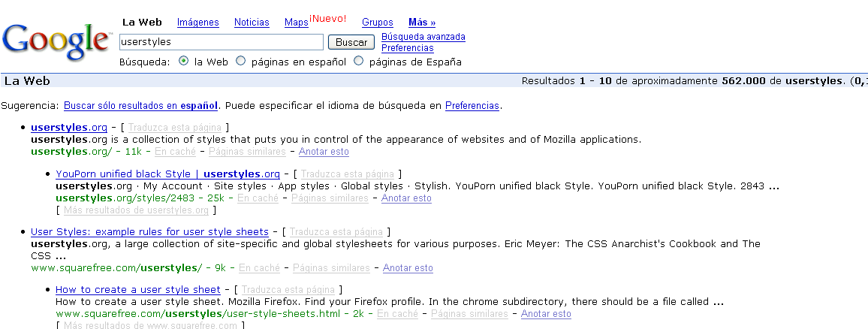Translate the 'User Styles: example rules' page
The height and width of the screenshot is (329, 868).
(336, 231)
